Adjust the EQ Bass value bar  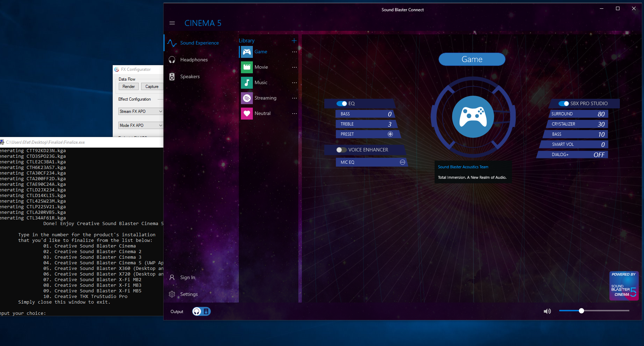[x=365, y=114]
